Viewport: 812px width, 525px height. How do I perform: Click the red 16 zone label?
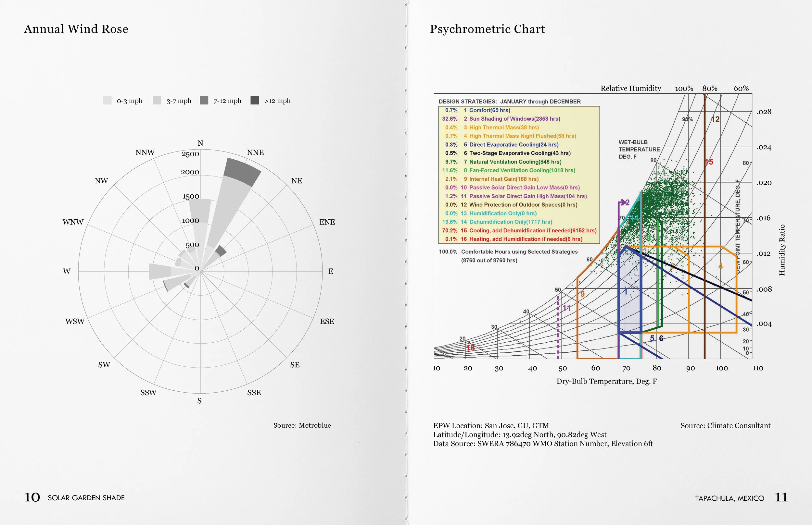pos(471,348)
